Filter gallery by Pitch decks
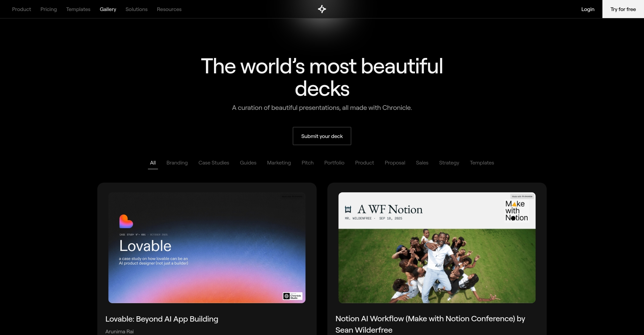This screenshot has width=644, height=335. (308, 163)
